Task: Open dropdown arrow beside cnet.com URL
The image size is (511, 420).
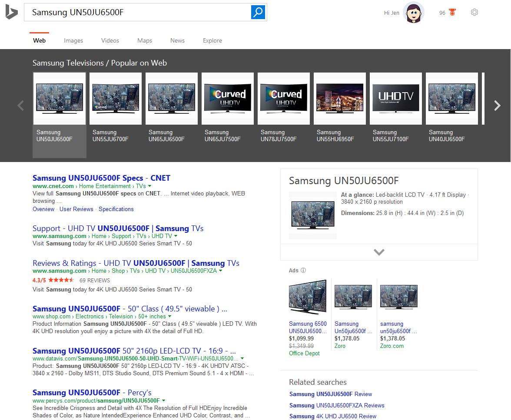Action: [150, 186]
